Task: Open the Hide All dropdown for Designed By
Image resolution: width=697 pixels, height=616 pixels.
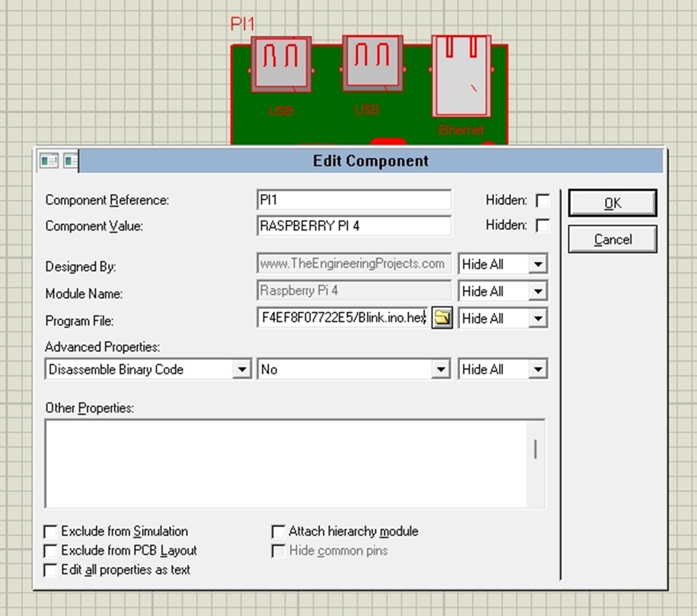Action: (537, 263)
